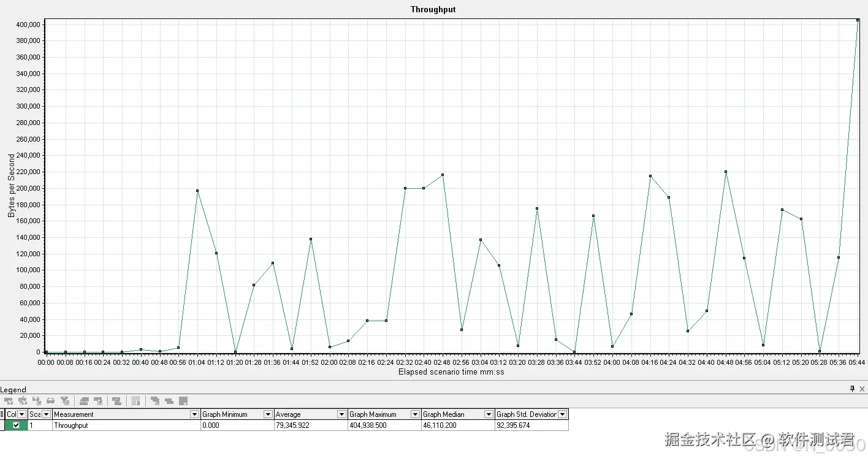Open the Color column dropdown arrow
The width and height of the screenshot is (868, 461).
click(22, 414)
